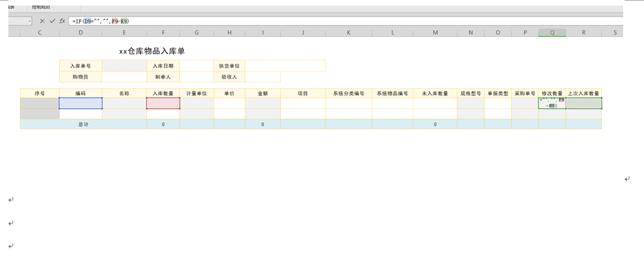Select column S header
Viewport: 644px width, 258px height.
click(x=616, y=33)
